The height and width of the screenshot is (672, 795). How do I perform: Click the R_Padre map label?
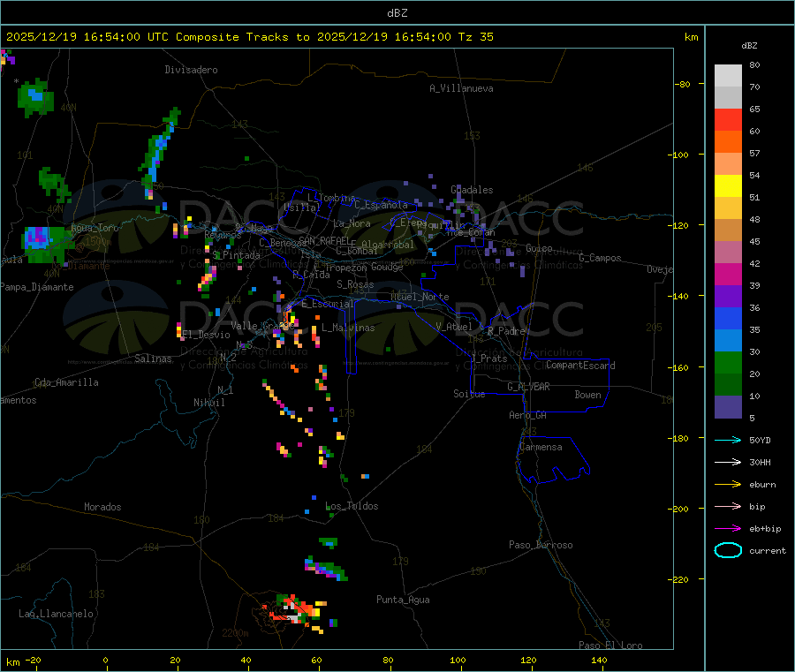tap(506, 331)
